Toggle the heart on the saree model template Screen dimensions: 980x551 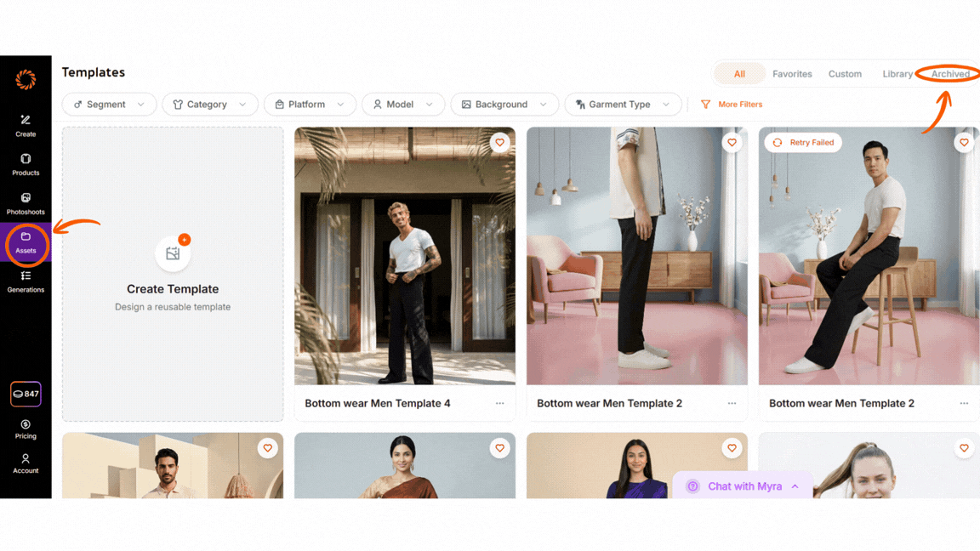[499, 447]
